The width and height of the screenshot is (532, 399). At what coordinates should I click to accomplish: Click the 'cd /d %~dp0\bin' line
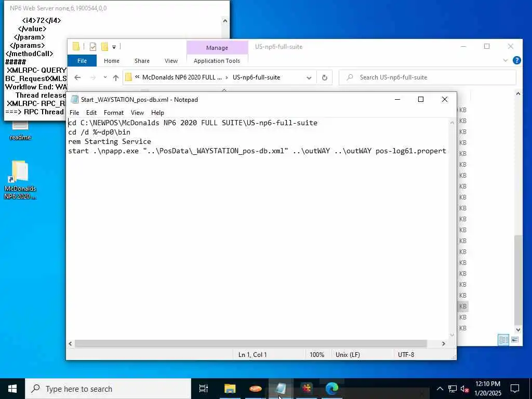click(x=99, y=132)
